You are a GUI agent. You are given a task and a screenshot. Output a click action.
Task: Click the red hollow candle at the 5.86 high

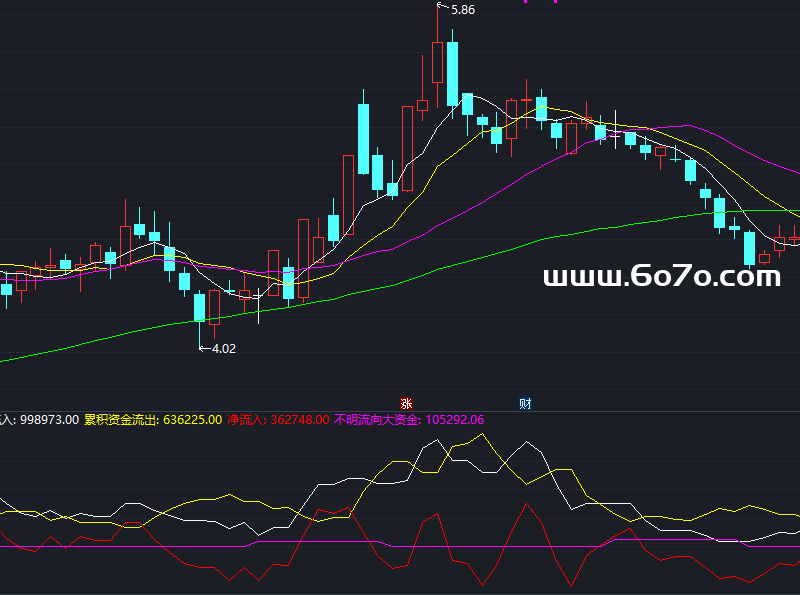click(437, 62)
